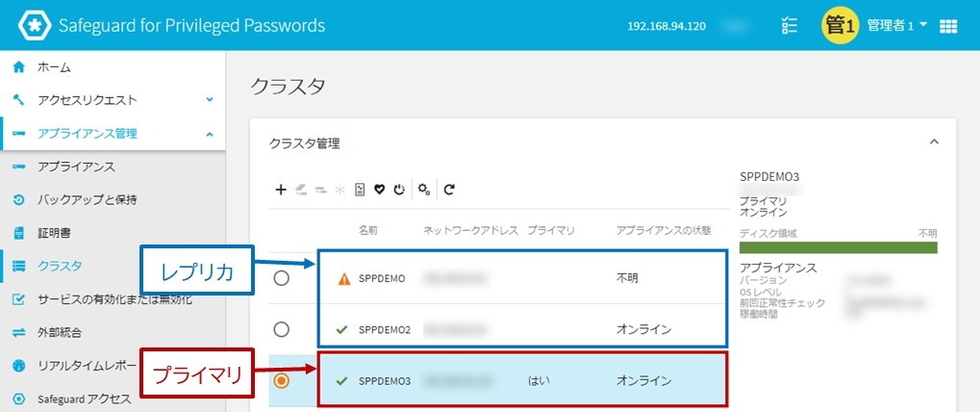Viewport: 980px width, 412px height.
Task: Click the クラスタ page title
Action: (x=288, y=87)
